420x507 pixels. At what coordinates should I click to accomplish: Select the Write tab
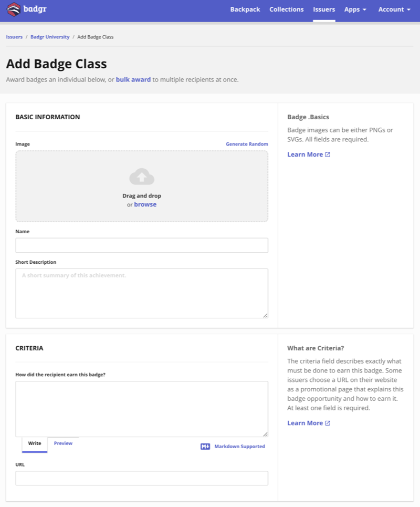pos(35,444)
